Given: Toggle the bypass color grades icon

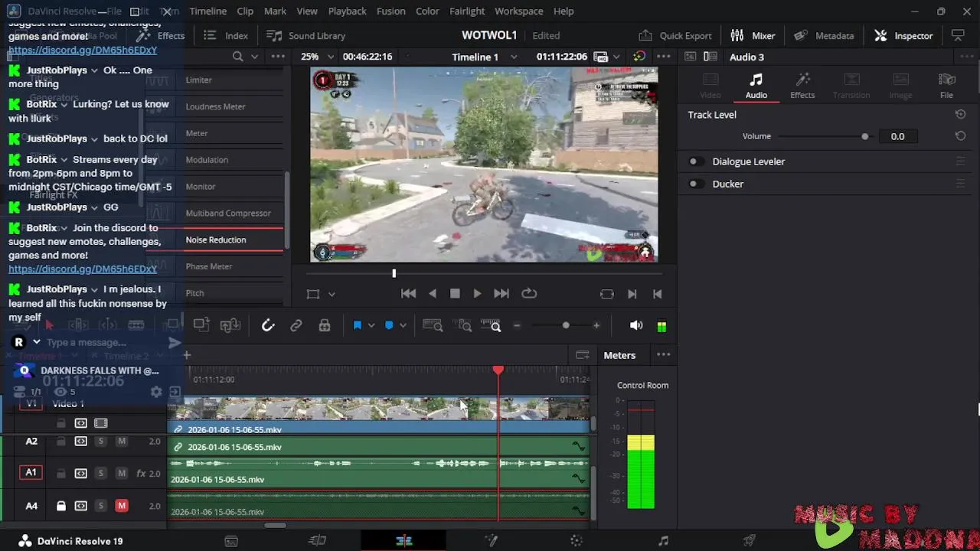Looking at the screenshot, I should (x=639, y=57).
